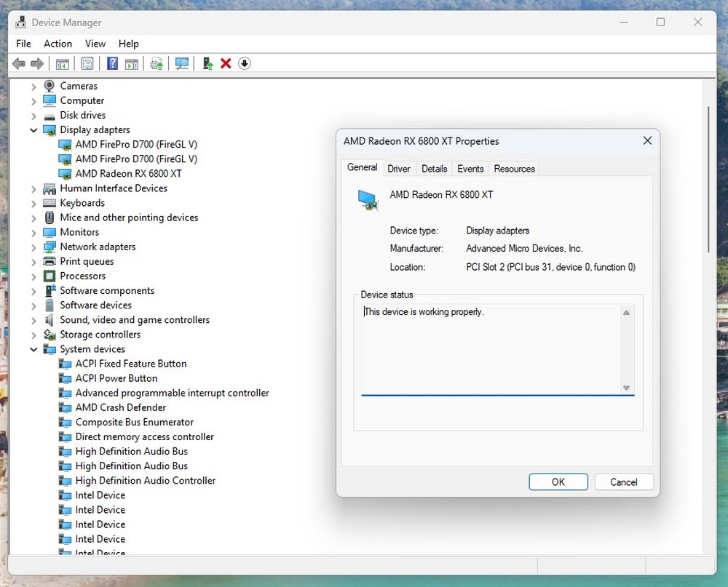Click the Device Manager title bar app icon
Screen dimensions: 728x587
point(20,23)
